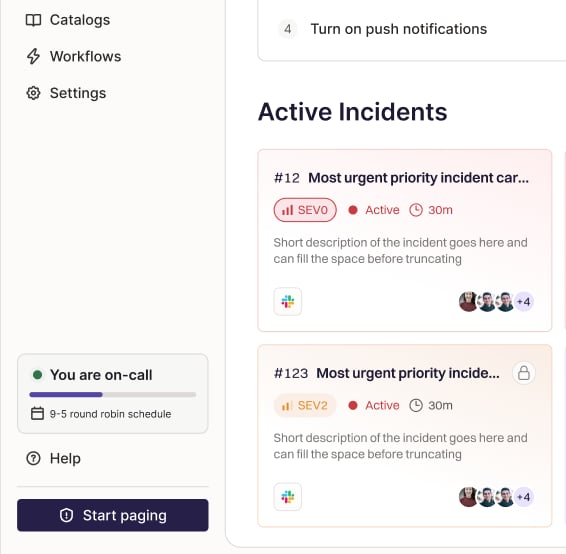
Task: Click calendar icon beside round robin schedule
Action: coord(37,414)
